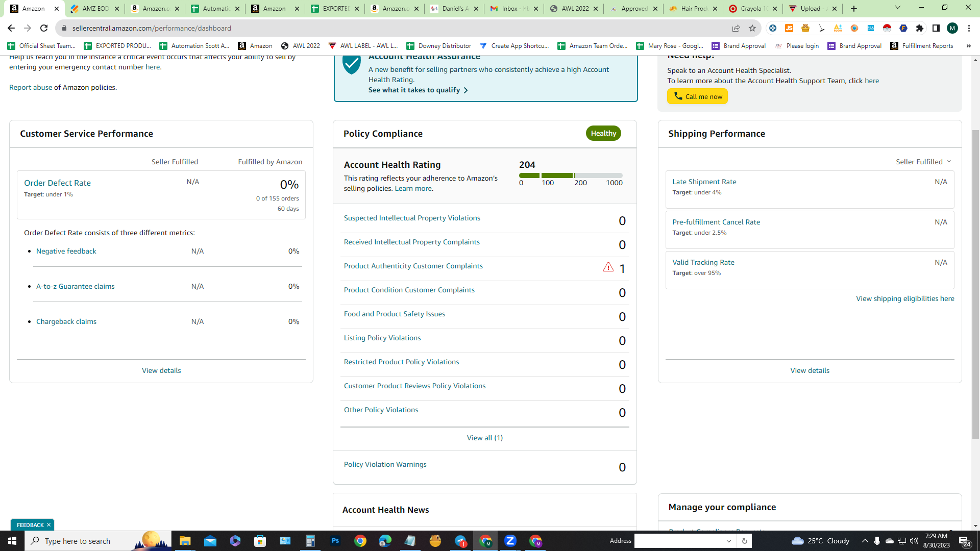Close the FEEDBACK tab's X icon
980x551 pixels.
coord(49,525)
